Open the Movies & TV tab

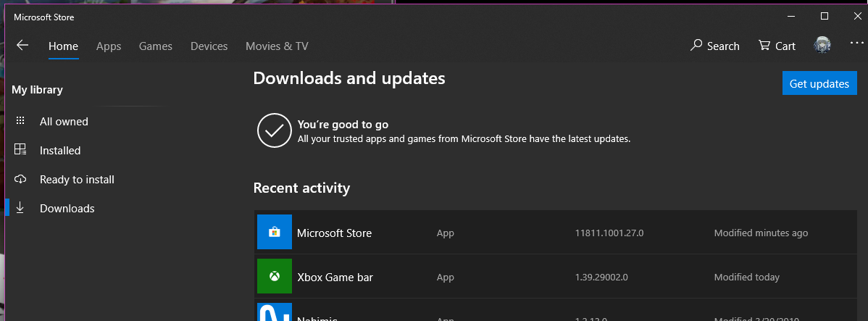point(277,46)
